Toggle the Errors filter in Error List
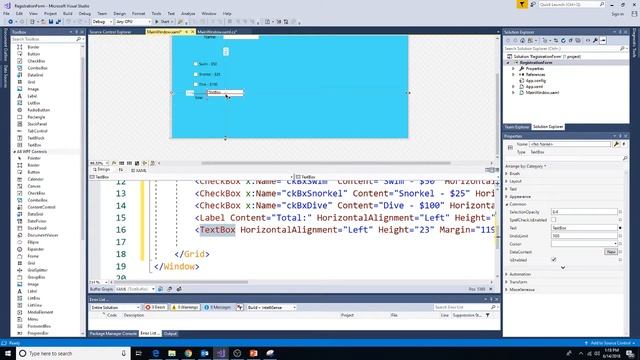Image resolution: width=640 pixels, height=360 pixels. click(x=156, y=307)
